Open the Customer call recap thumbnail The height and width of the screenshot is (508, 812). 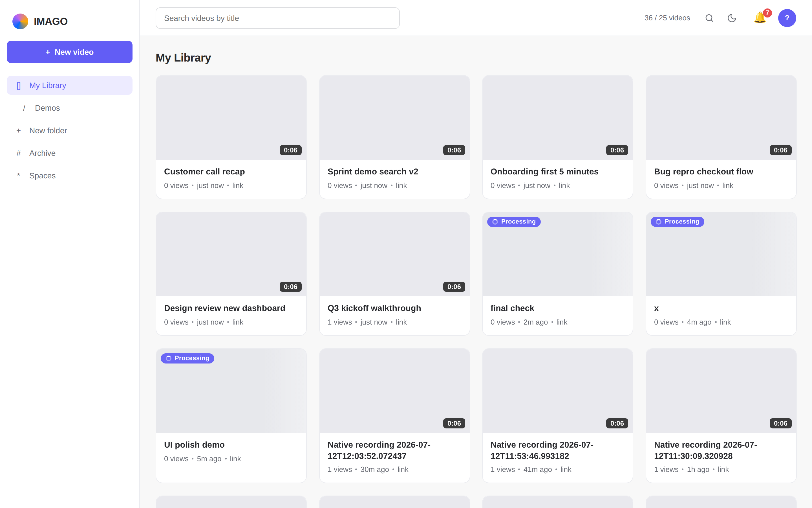point(231,117)
